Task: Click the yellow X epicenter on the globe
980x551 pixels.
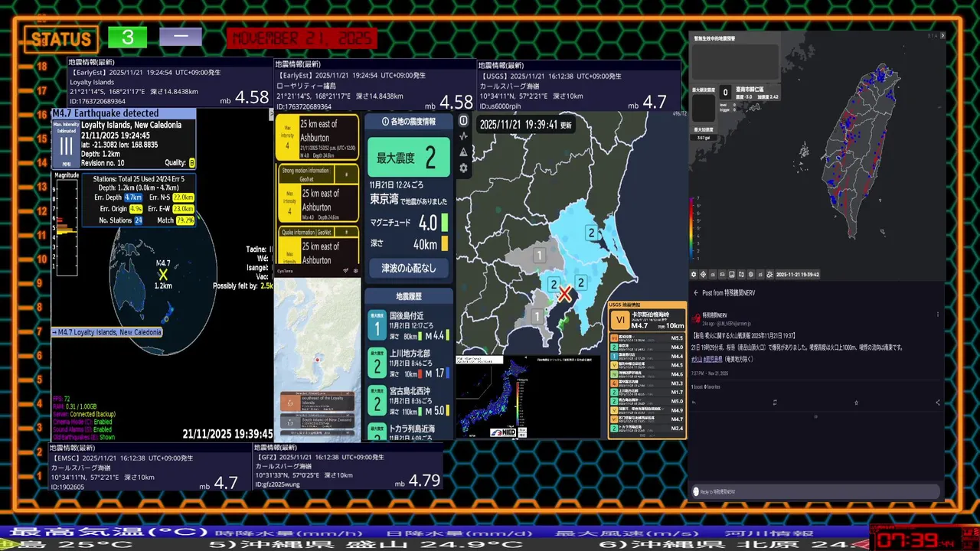Action: [163, 274]
